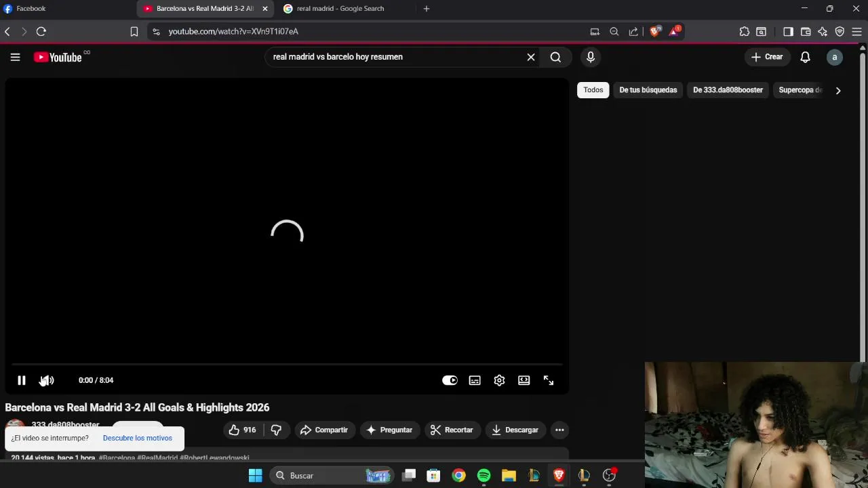
Task: Open the Descubre los motivos link
Action: pos(138,438)
